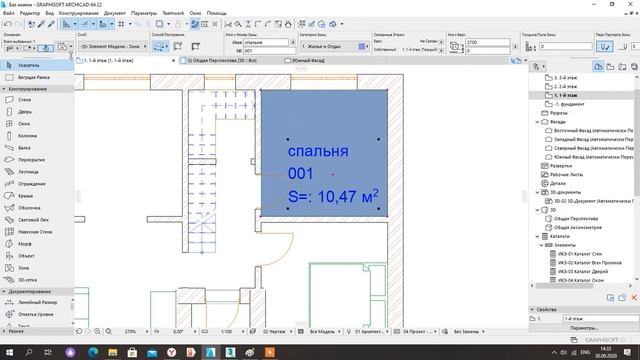Click the zone name field 'спальня'
640x360 pixels.
(266, 42)
